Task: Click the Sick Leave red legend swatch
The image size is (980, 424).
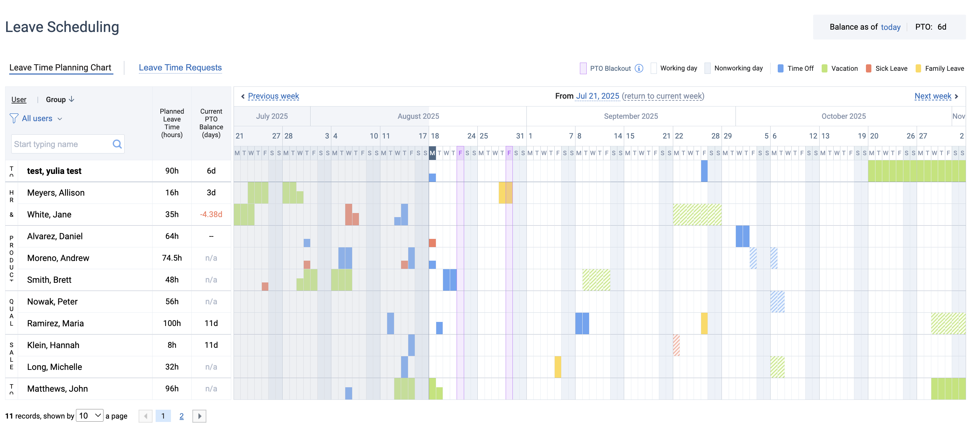Action: pyautogui.click(x=869, y=68)
